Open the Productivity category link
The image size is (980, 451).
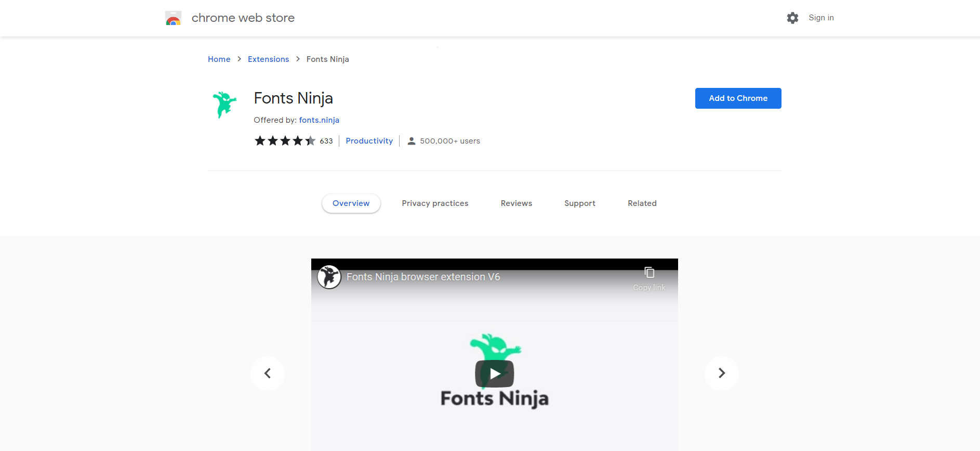(x=369, y=141)
